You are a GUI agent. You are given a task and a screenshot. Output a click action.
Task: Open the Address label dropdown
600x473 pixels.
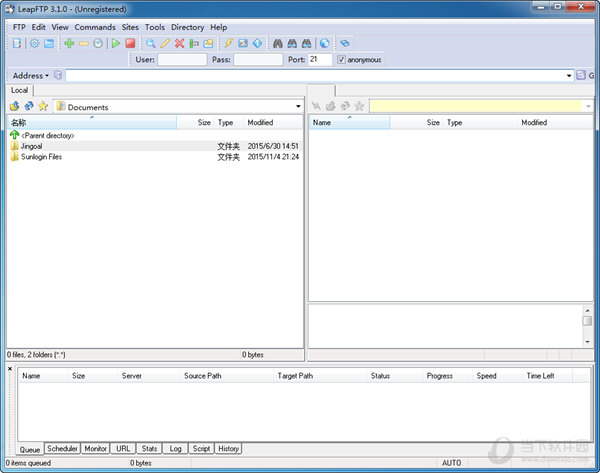[31, 75]
